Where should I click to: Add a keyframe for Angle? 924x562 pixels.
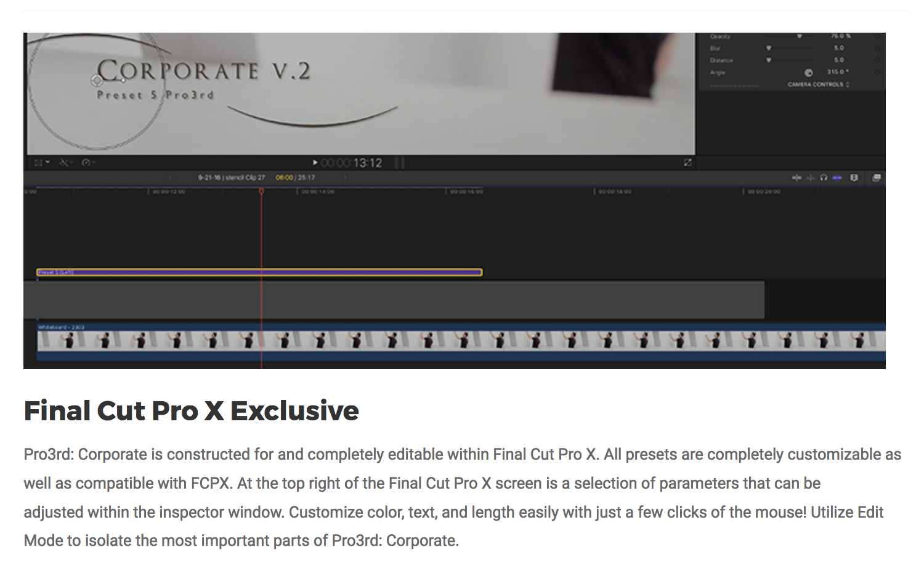point(877,72)
